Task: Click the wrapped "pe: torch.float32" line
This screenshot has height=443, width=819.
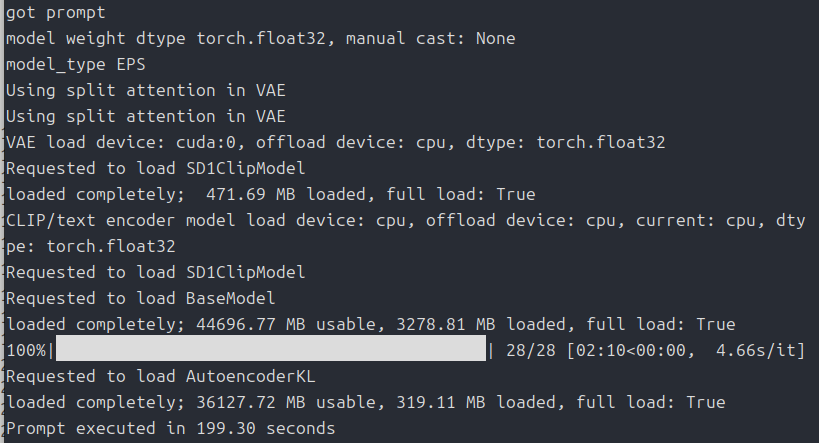Action: pyautogui.click(x=90, y=246)
